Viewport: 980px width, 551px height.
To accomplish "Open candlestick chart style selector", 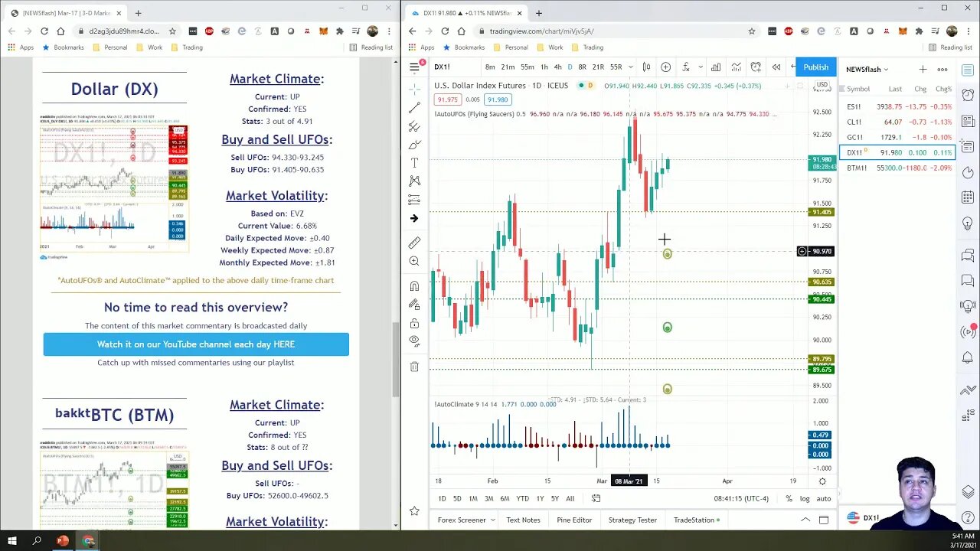I will coord(646,67).
